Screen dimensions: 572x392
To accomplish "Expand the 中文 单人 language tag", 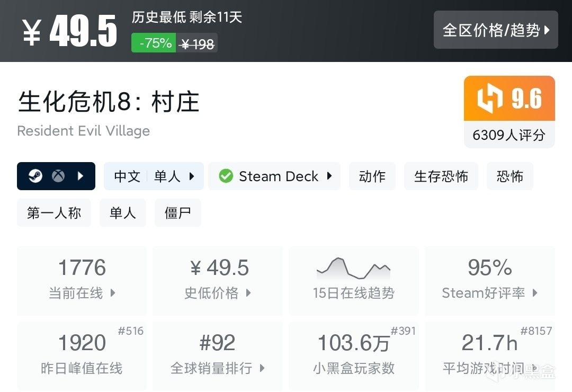I will pyautogui.click(x=154, y=176).
